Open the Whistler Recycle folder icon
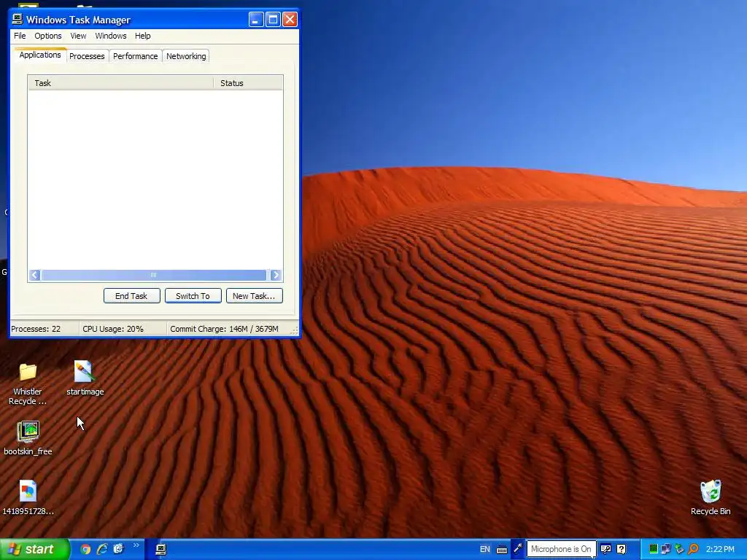747x560 pixels. [28, 373]
